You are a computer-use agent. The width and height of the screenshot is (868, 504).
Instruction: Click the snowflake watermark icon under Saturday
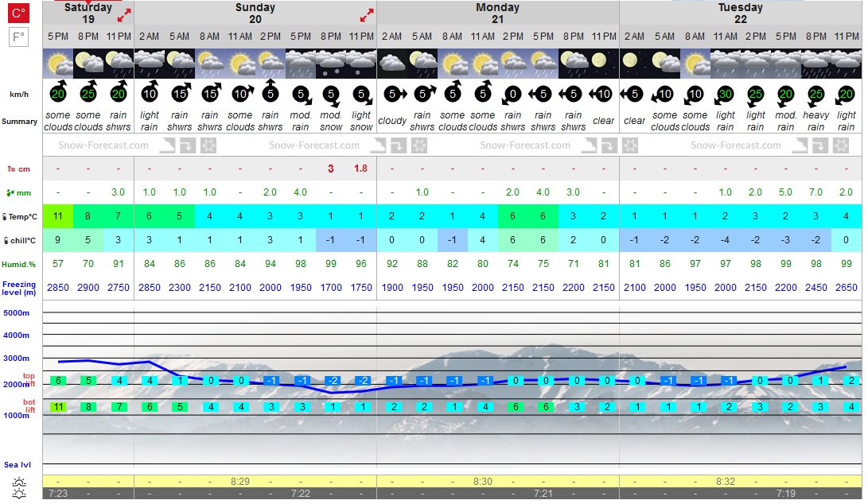pyautogui.click(x=208, y=145)
